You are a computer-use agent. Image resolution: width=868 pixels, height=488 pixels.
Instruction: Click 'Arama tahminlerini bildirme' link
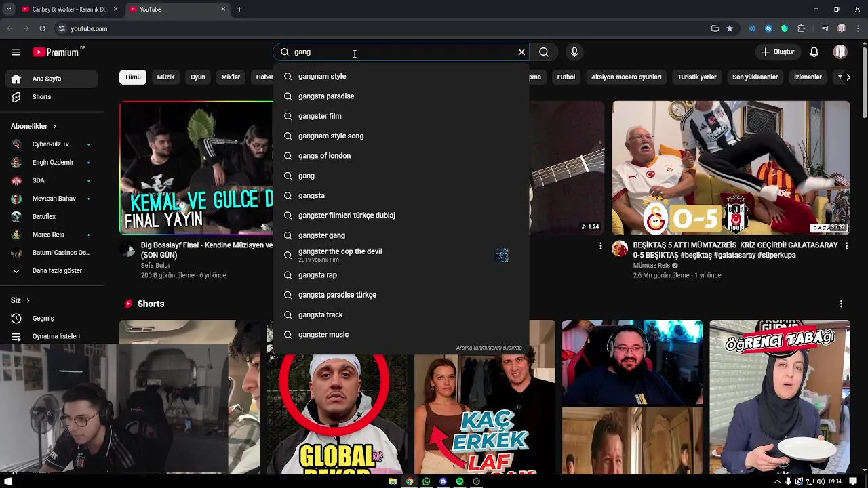489,348
